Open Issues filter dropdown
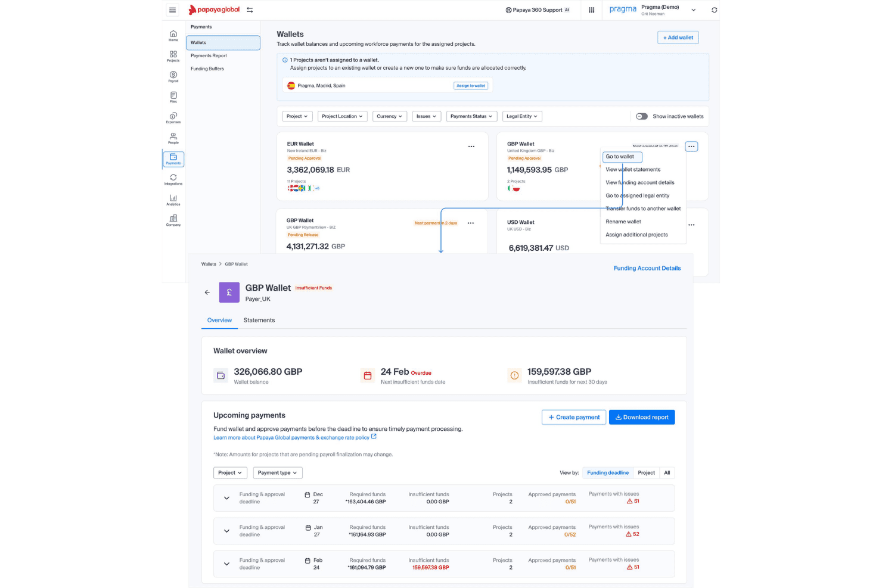Image resolution: width=882 pixels, height=588 pixels. [426, 116]
